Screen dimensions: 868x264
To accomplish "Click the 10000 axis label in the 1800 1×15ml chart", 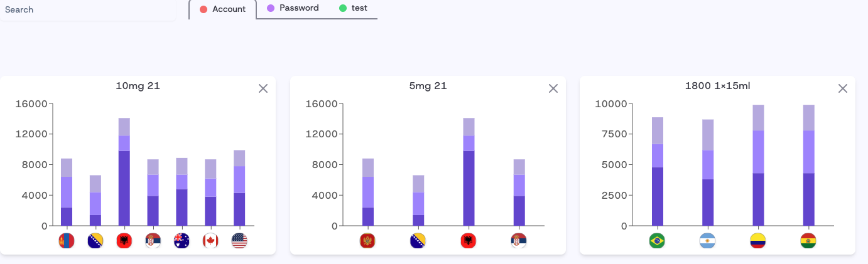I will 610,103.
